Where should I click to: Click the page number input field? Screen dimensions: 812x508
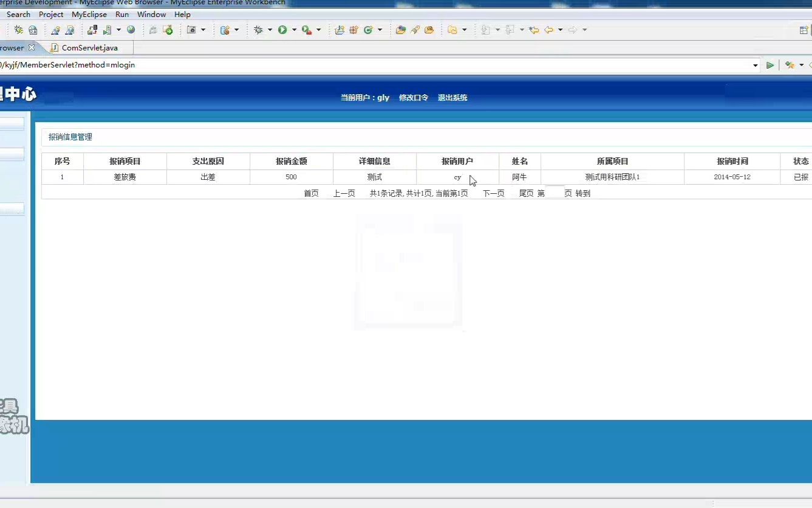(555, 192)
